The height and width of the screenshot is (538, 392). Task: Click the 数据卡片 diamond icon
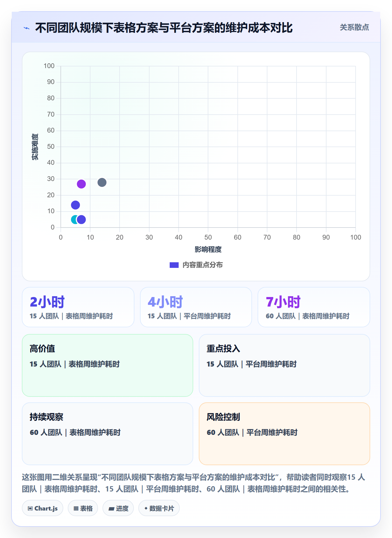tap(146, 508)
